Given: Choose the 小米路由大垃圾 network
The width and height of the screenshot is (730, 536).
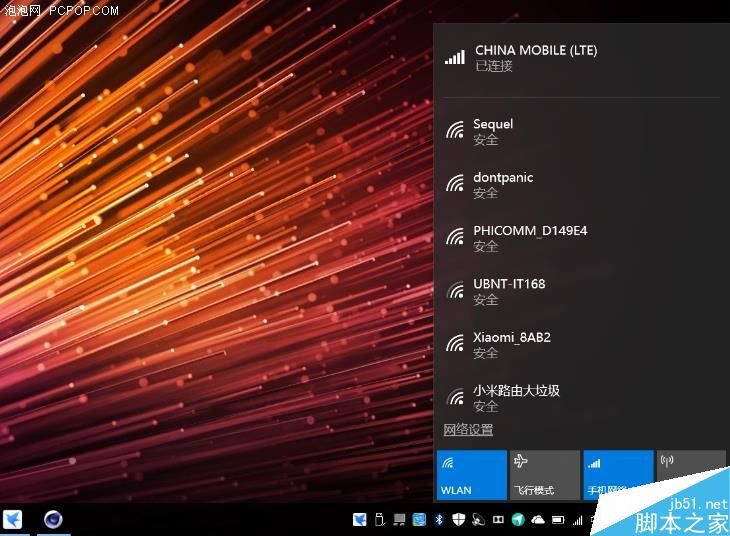Looking at the screenshot, I should click(581, 397).
